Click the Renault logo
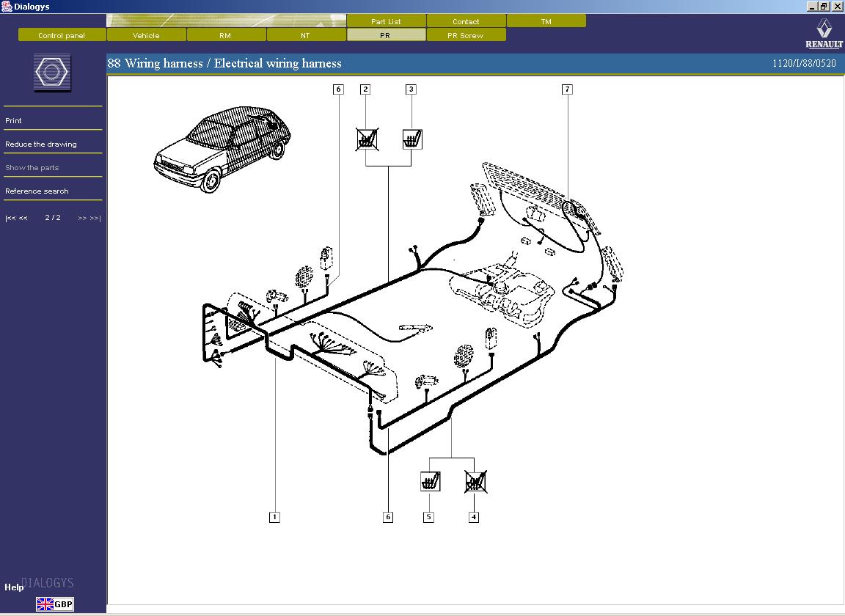Viewport: 845px width, 616px height. [x=824, y=34]
